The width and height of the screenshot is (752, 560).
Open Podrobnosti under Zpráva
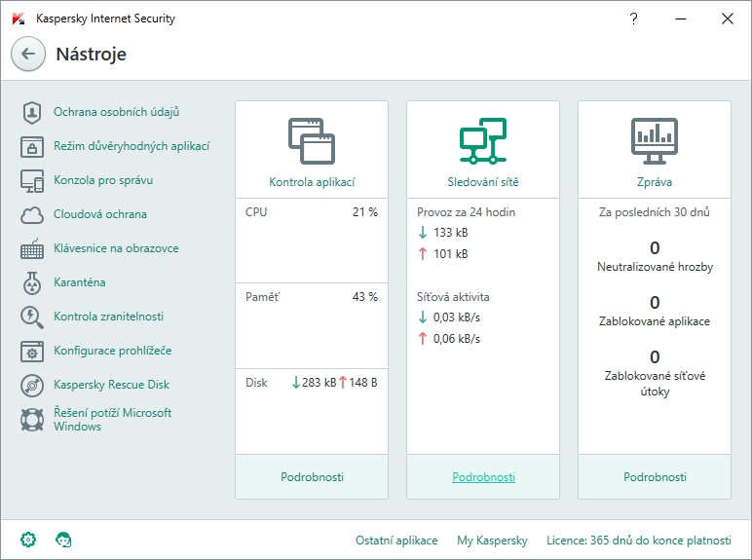[x=655, y=477]
